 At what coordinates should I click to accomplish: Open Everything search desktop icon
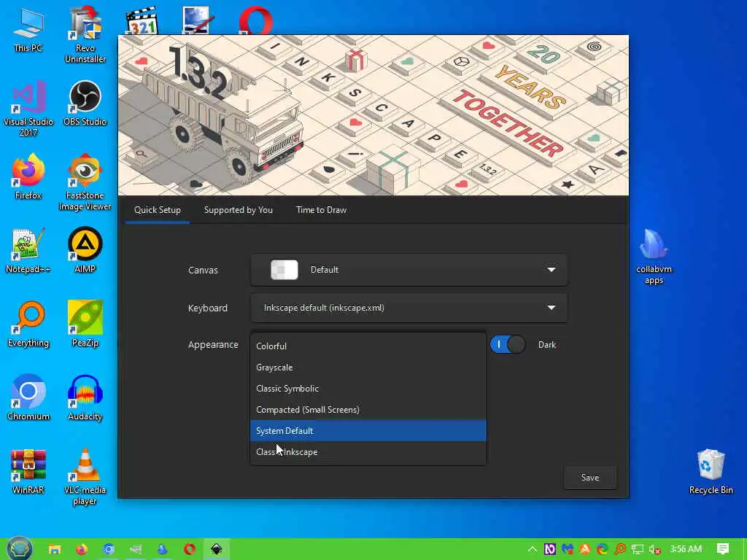click(x=28, y=324)
